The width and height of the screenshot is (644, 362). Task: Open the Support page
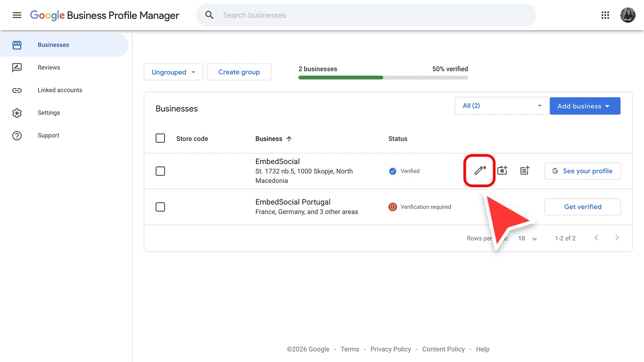click(48, 135)
